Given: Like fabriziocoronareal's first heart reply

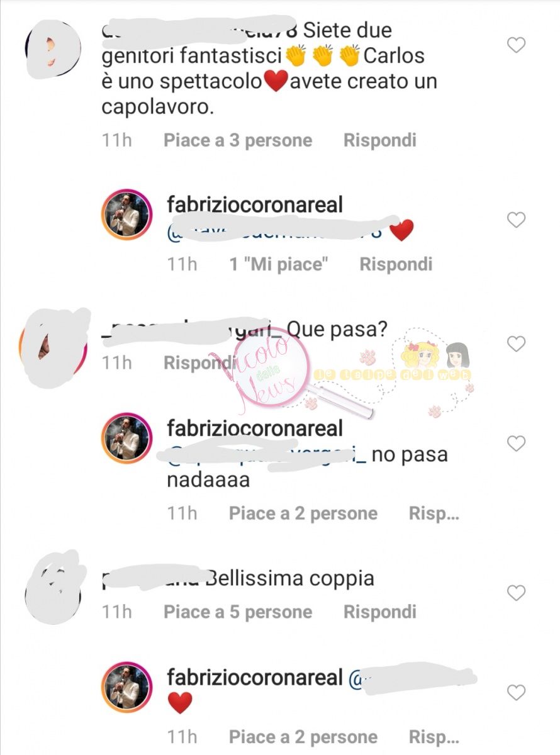Looking at the screenshot, I should point(516,220).
